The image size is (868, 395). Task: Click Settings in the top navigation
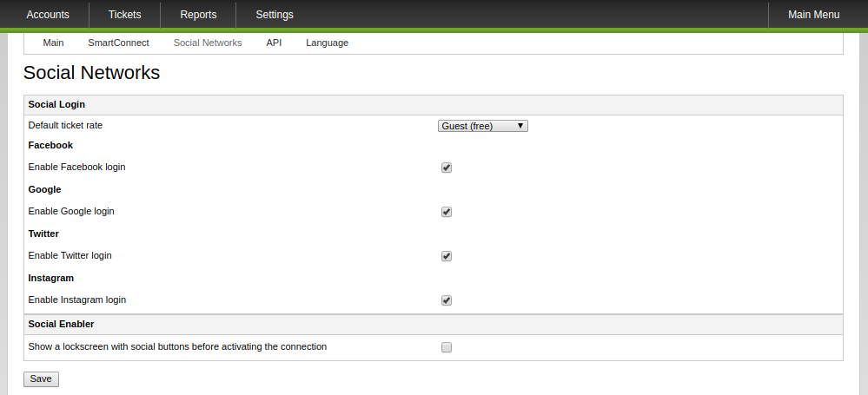[275, 15]
